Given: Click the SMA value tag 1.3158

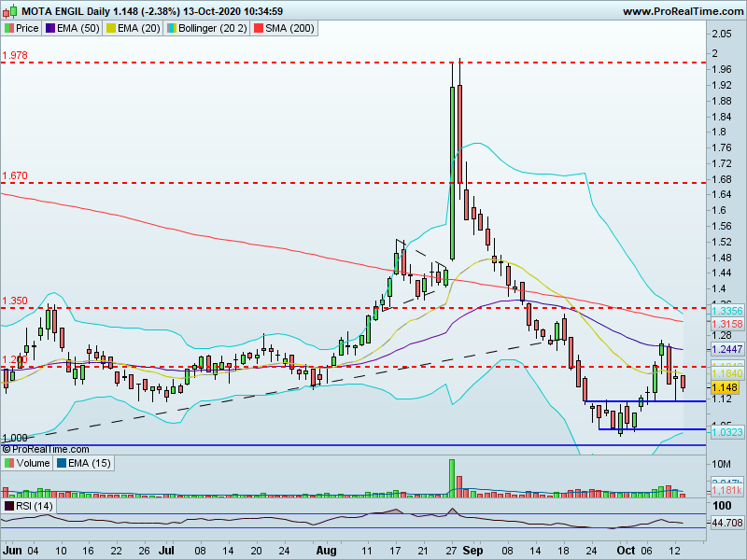Looking at the screenshot, I should tap(727, 324).
